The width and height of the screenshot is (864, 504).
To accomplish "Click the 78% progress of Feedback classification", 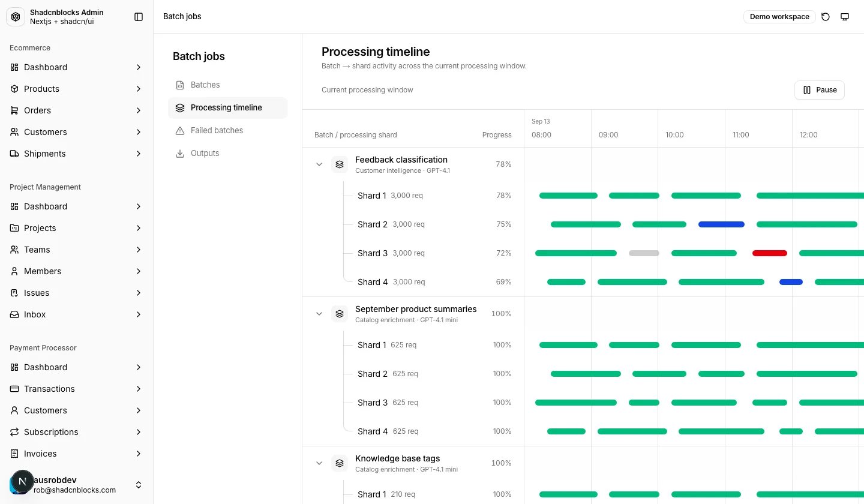I will [x=503, y=164].
